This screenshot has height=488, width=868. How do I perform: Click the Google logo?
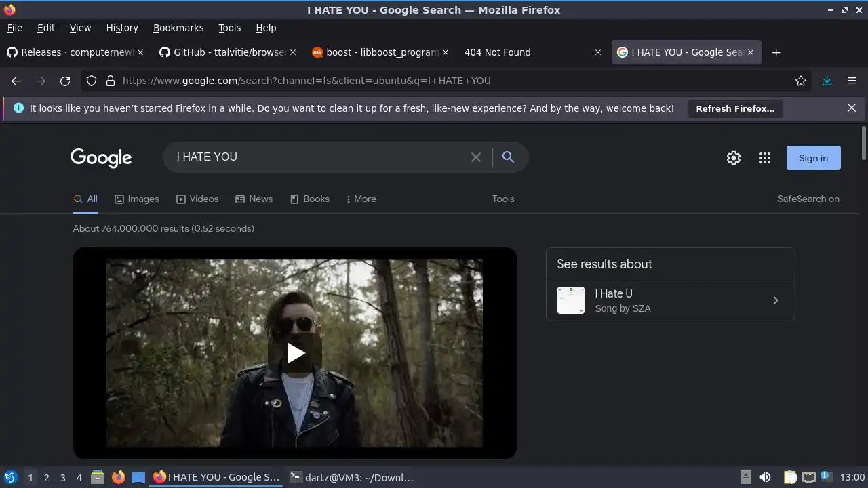coord(101,158)
